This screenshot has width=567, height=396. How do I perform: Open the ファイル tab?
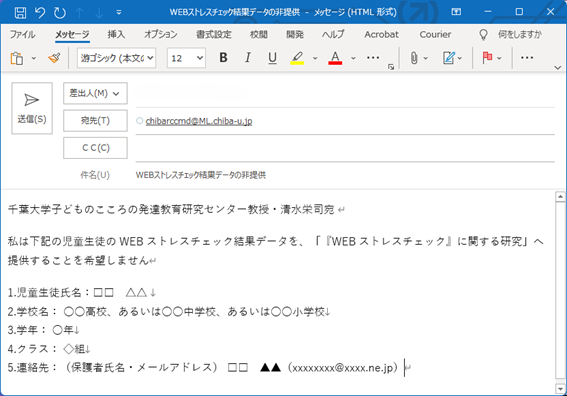point(22,34)
